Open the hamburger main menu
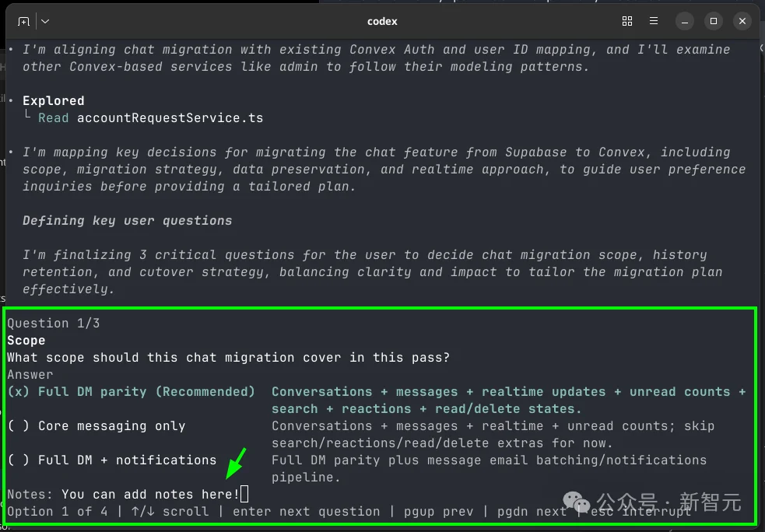The width and height of the screenshot is (765, 532). tap(654, 21)
